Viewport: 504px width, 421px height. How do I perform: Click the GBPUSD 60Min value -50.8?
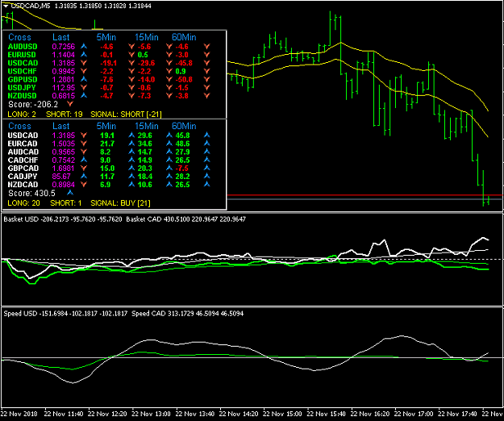(x=184, y=79)
